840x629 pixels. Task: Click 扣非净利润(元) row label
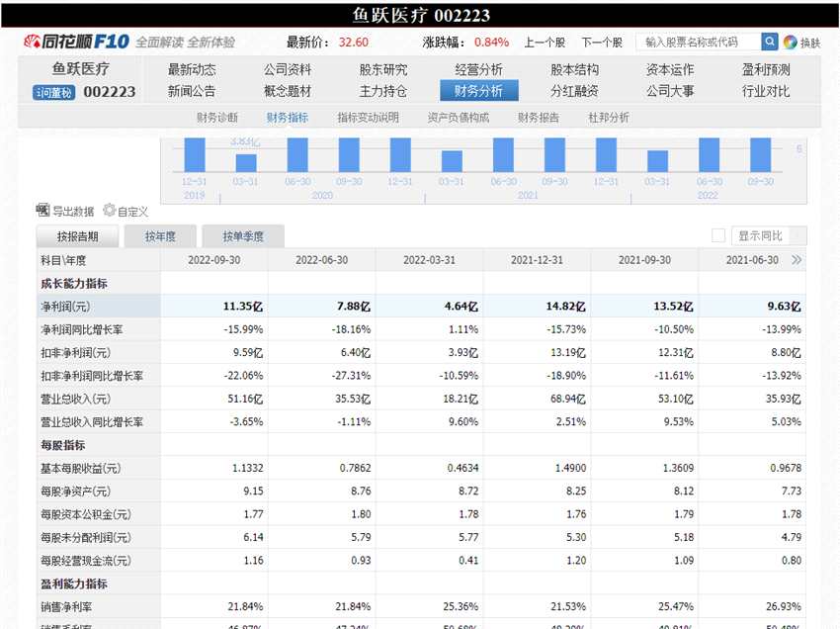tap(75, 353)
